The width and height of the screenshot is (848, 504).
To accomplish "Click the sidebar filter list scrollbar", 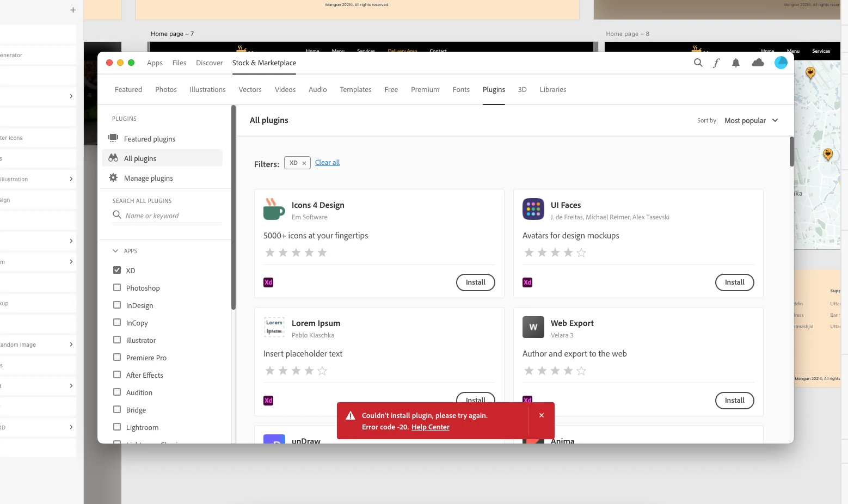I will pyautogui.click(x=233, y=207).
